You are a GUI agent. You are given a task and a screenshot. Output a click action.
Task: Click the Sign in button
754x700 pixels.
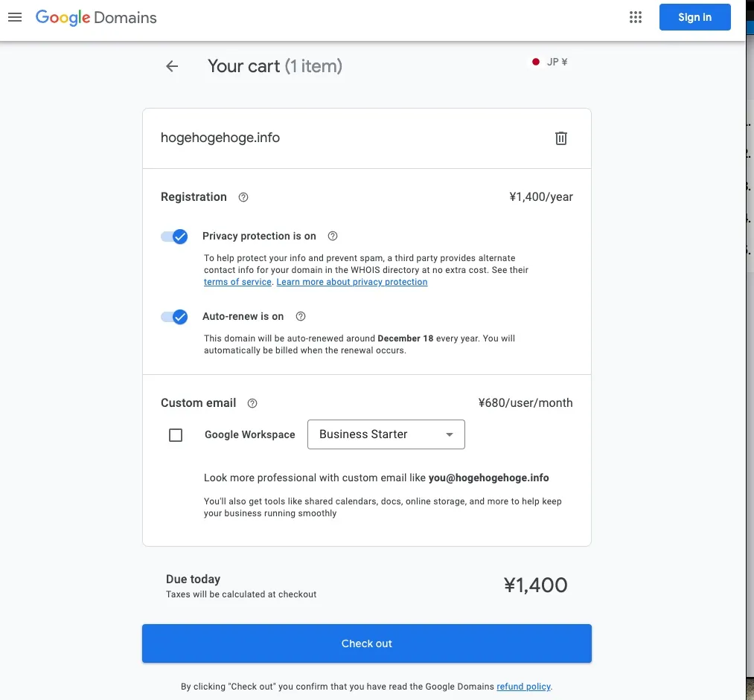click(x=694, y=16)
